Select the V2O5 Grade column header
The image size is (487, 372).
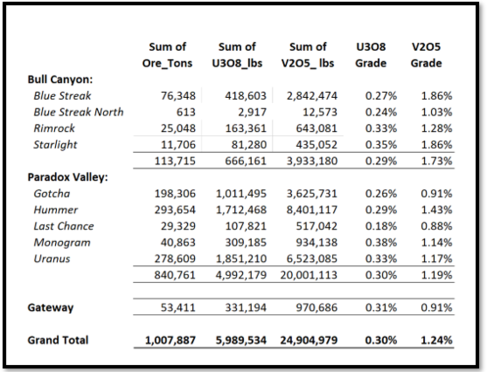(x=426, y=55)
